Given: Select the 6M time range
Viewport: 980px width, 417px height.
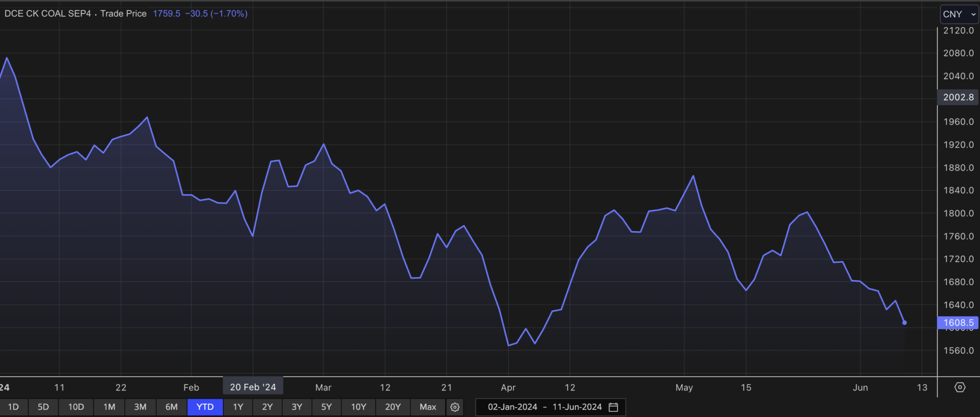Looking at the screenshot, I should [171, 407].
